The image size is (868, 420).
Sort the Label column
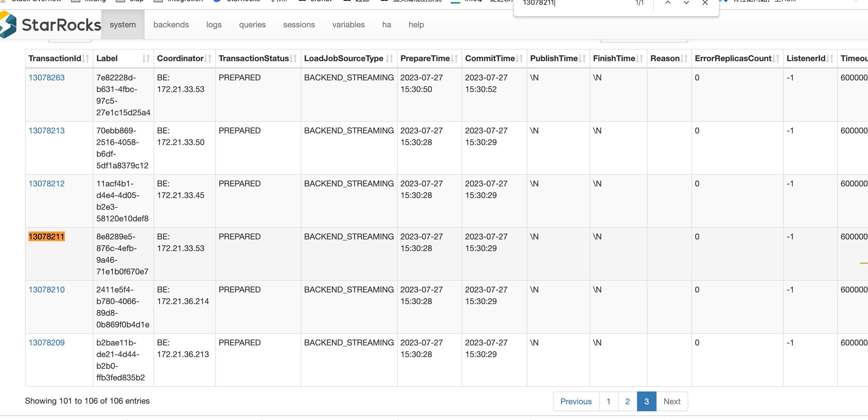pyautogui.click(x=145, y=59)
